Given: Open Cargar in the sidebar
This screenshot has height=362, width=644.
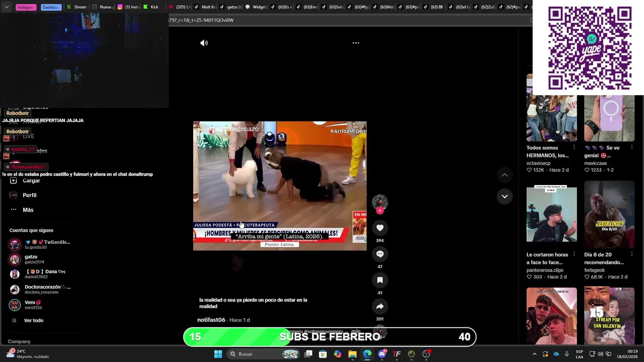Looking at the screenshot, I should tap(25, 180).
